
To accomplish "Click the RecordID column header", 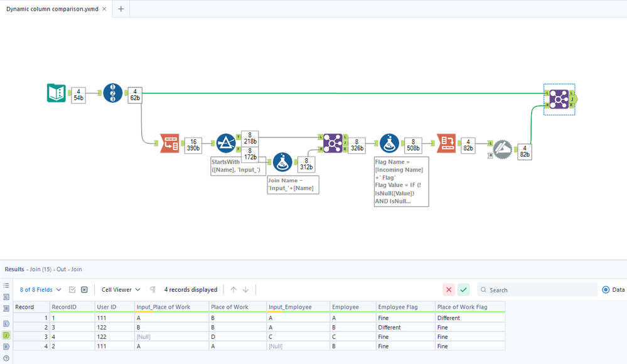I will click(x=72, y=307).
